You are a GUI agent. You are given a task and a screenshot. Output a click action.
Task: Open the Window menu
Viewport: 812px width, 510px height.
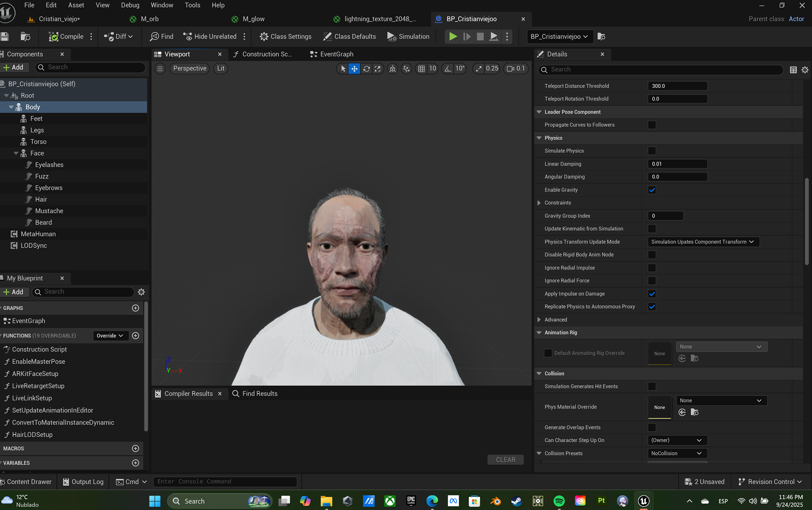[x=162, y=5]
